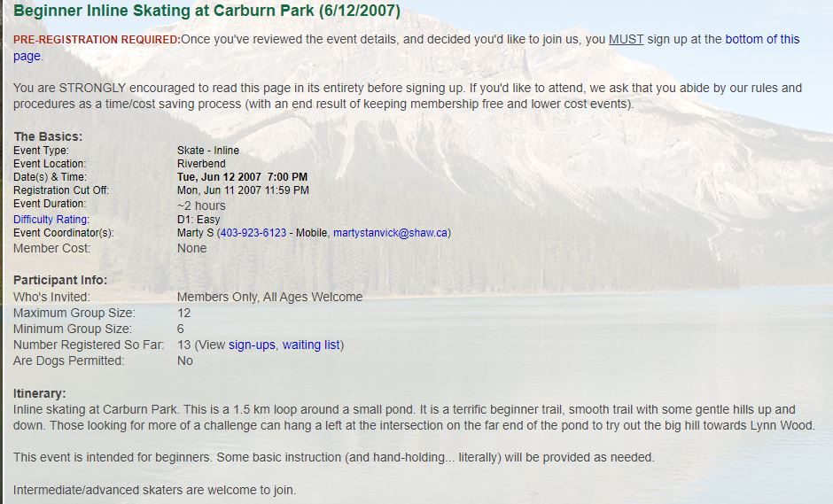Click the Maximum Group Size label
The image size is (833, 504).
74,313
